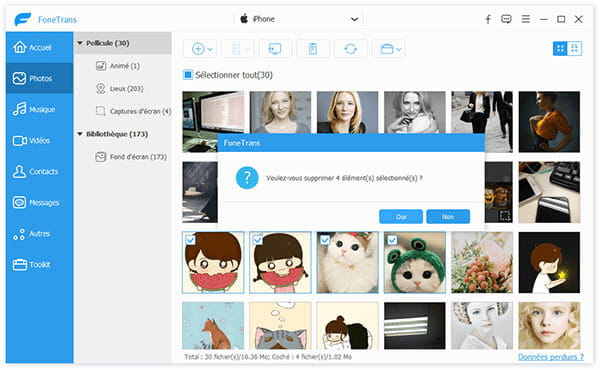Open the Accueil home section
The image size is (600, 370).
pyautogui.click(x=39, y=47)
